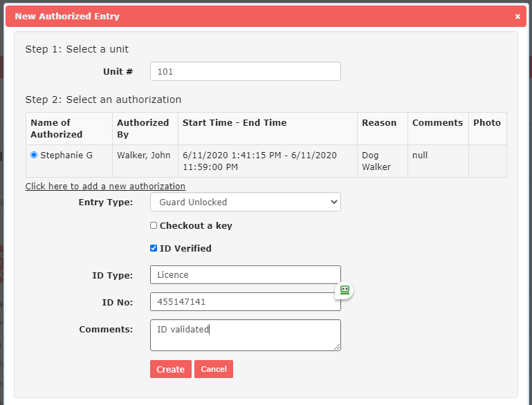Uncheck the ID Verified checkbox
Screen dimensions: 532x405
coord(154,248)
